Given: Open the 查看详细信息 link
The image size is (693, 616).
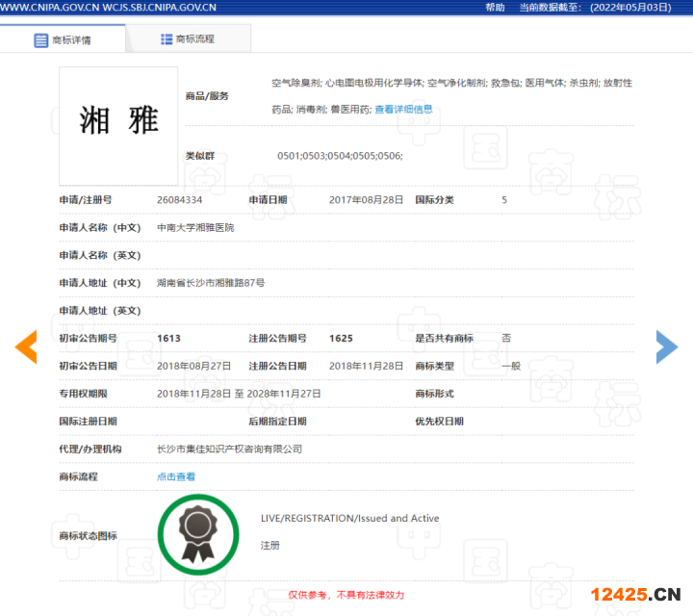Looking at the screenshot, I should (403, 109).
